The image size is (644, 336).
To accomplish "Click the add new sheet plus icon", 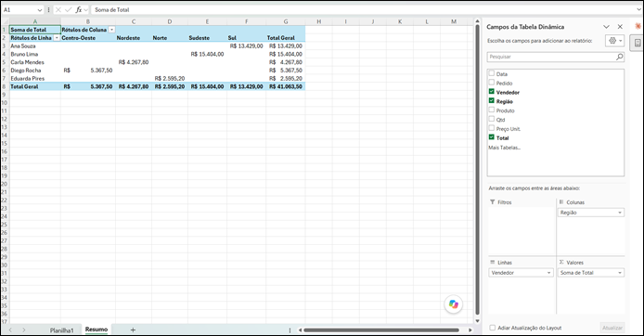I will point(133,330).
